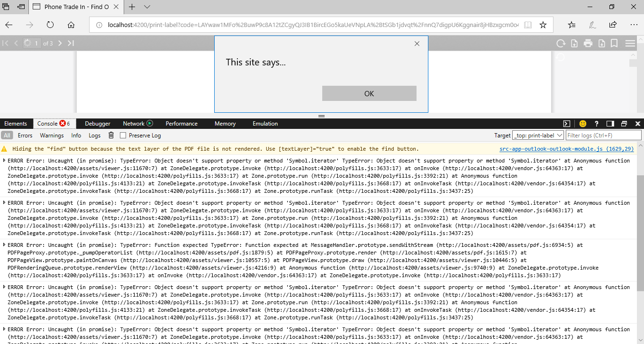The height and width of the screenshot is (344, 644).
Task: Rotate the PDF page
Action: pyautogui.click(x=561, y=43)
